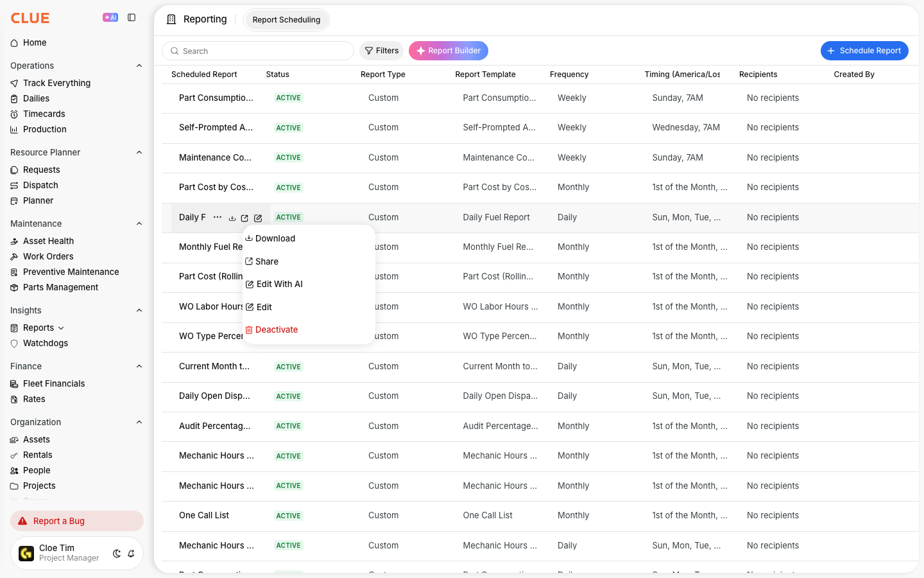Focus the Search input field
This screenshot has width=924, height=578.
[258, 51]
